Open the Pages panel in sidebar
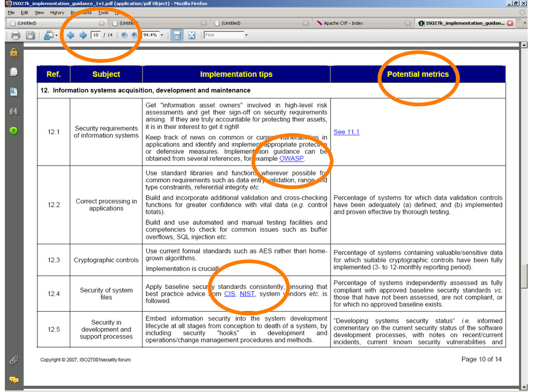Image resolution: width=533 pixels, height=392 pixels. 14,72
